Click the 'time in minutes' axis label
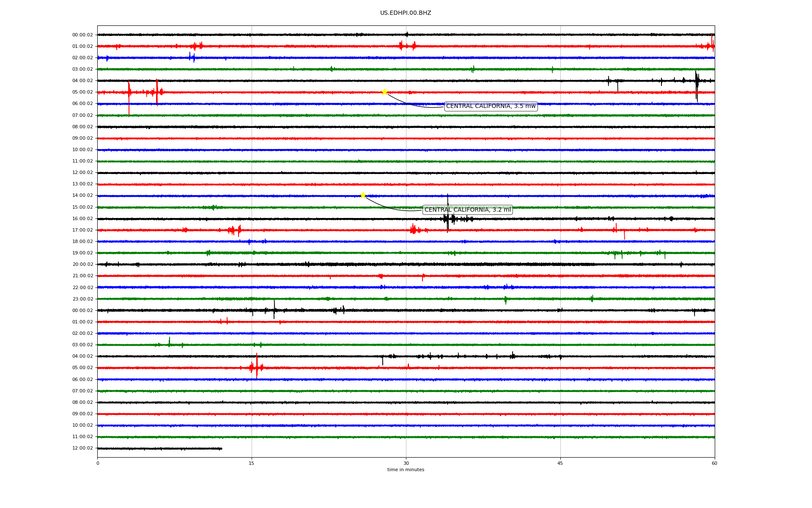 coord(406,470)
